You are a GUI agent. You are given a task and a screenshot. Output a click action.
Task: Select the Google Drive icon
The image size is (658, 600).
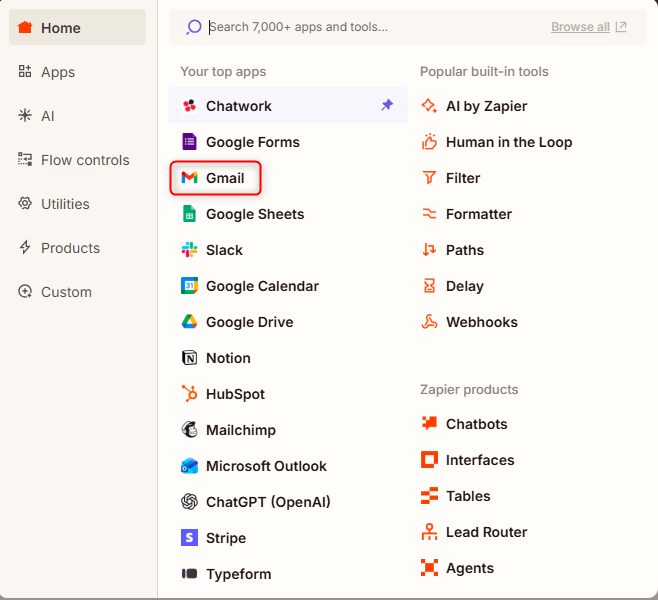click(189, 322)
